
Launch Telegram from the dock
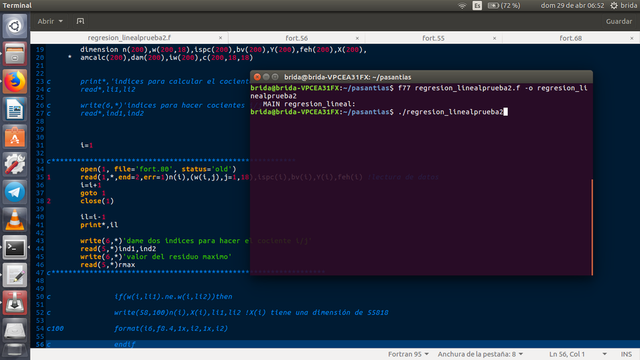point(15,192)
